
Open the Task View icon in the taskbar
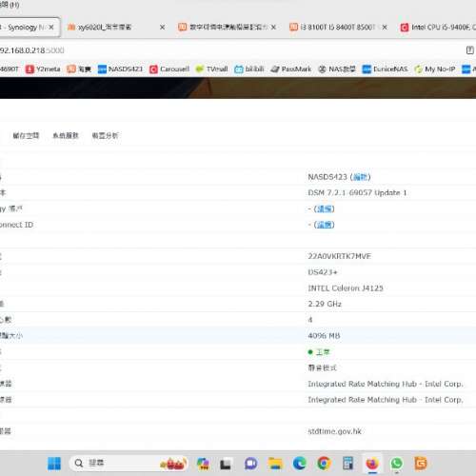click(x=226, y=464)
